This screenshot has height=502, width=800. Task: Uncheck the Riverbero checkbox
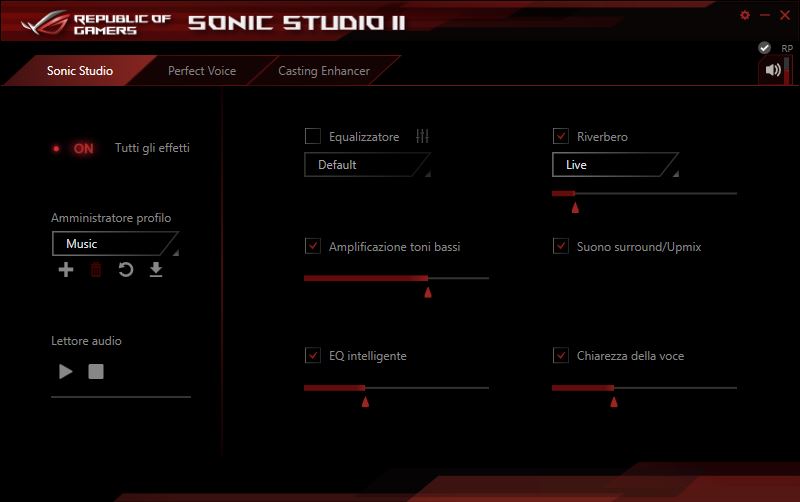[x=560, y=136]
